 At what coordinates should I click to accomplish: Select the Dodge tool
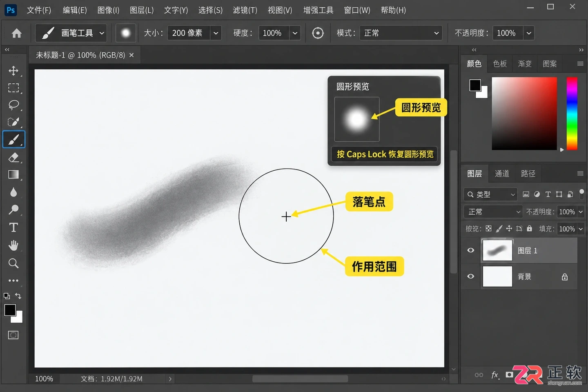tap(13, 209)
